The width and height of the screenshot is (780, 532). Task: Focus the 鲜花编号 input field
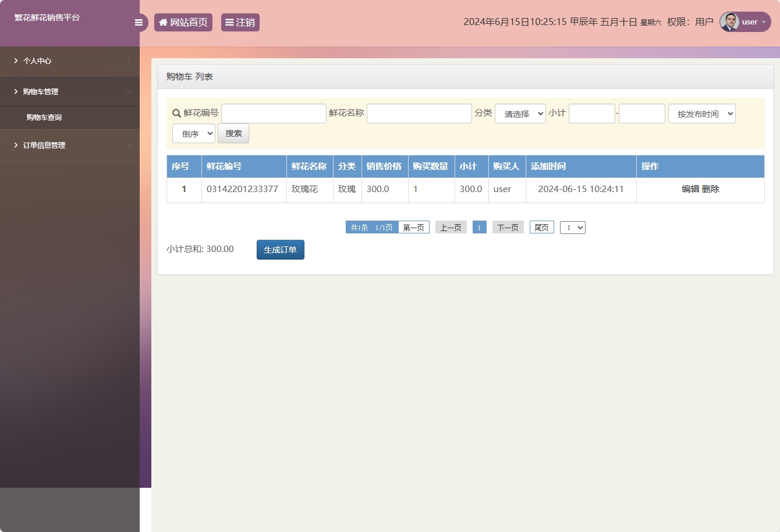click(x=274, y=114)
